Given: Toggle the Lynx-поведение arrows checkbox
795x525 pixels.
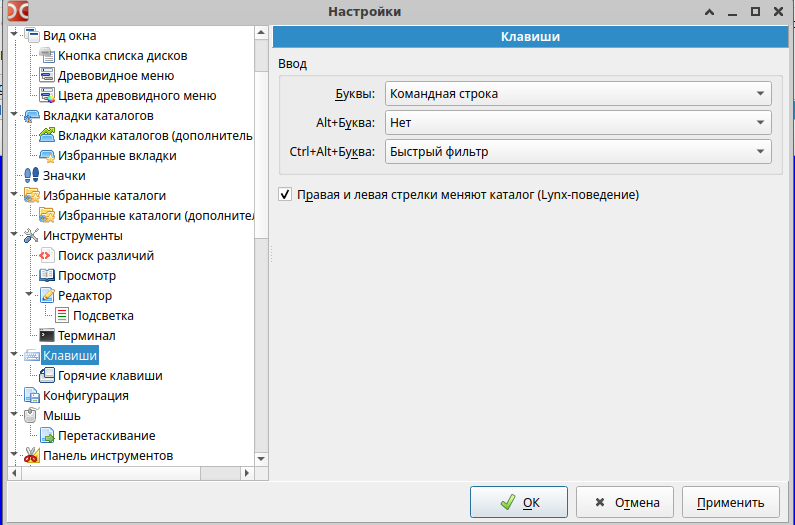Looking at the screenshot, I should [x=285, y=195].
